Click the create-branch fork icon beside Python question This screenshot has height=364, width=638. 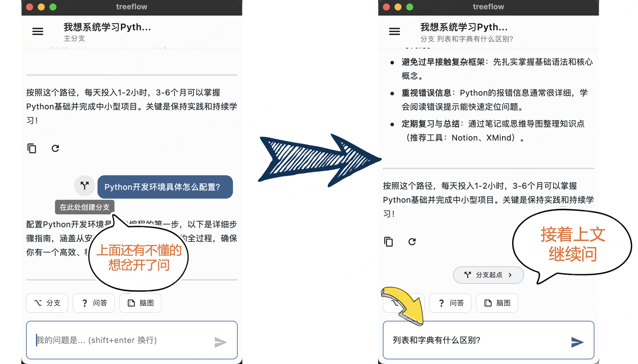[x=85, y=186]
